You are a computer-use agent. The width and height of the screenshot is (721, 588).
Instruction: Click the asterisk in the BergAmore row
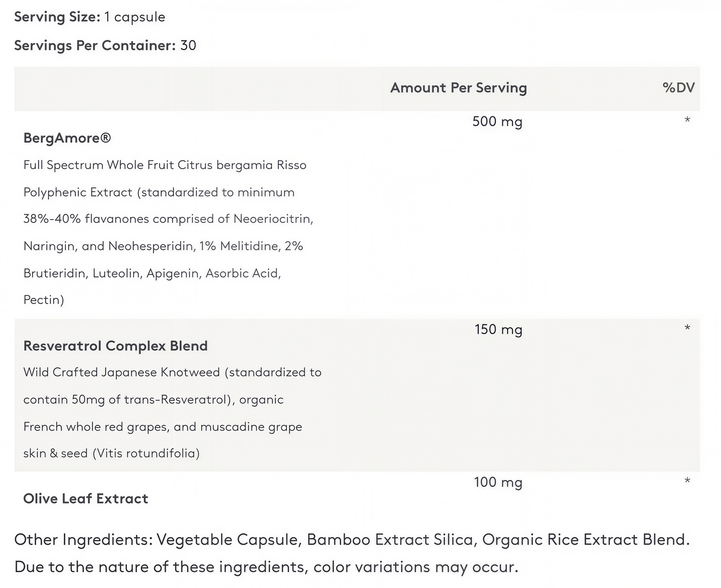pos(687,119)
